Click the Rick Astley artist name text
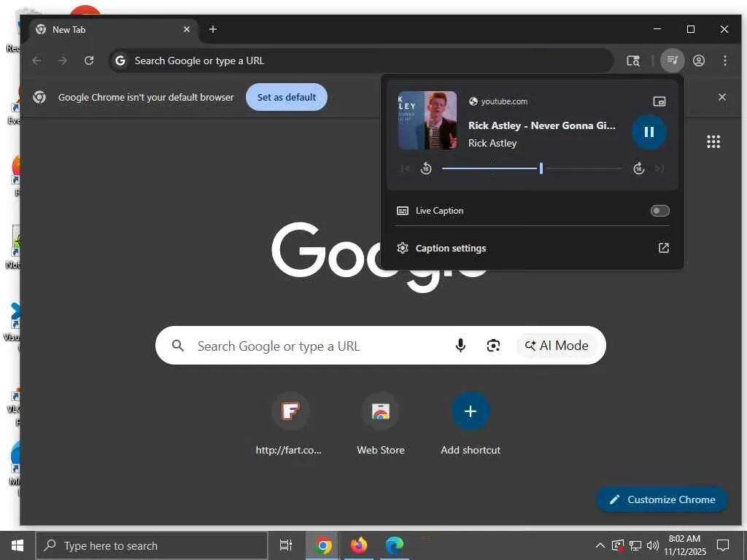This screenshot has height=560, width=747. click(492, 143)
